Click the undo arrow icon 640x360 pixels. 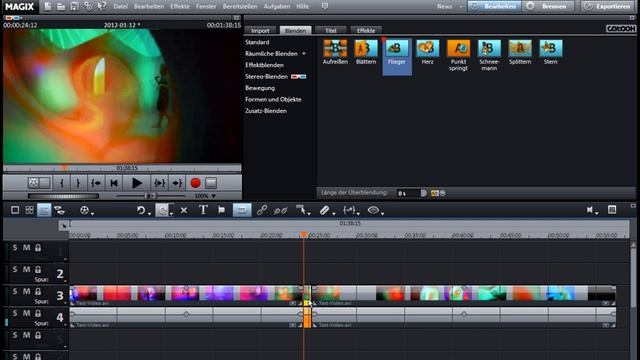(x=141, y=210)
